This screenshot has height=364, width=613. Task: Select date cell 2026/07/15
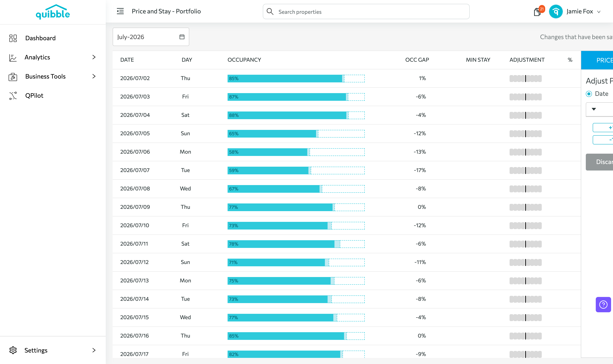tap(134, 317)
